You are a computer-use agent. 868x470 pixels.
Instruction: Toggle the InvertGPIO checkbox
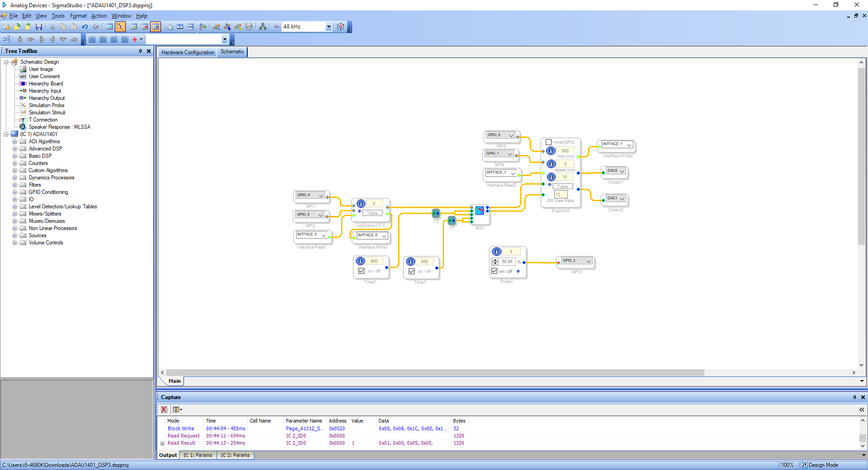tap(549, 142)
